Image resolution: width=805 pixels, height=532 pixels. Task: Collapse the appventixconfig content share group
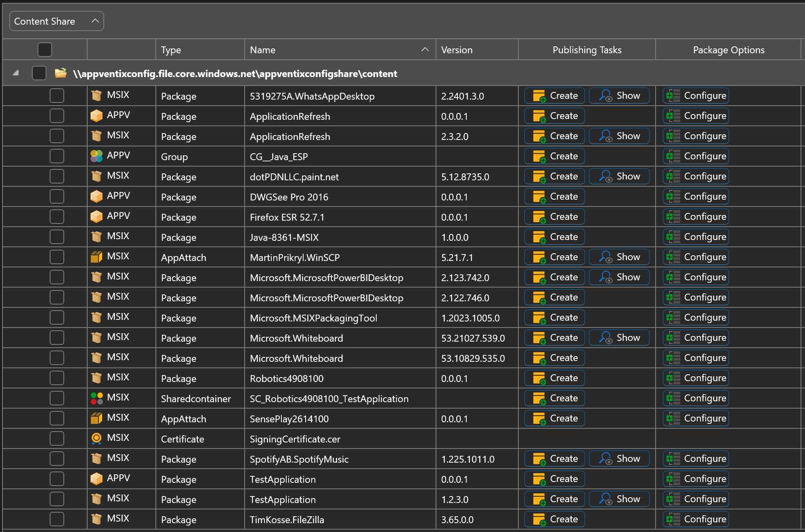pyautogui.click(x=16, y=73)
